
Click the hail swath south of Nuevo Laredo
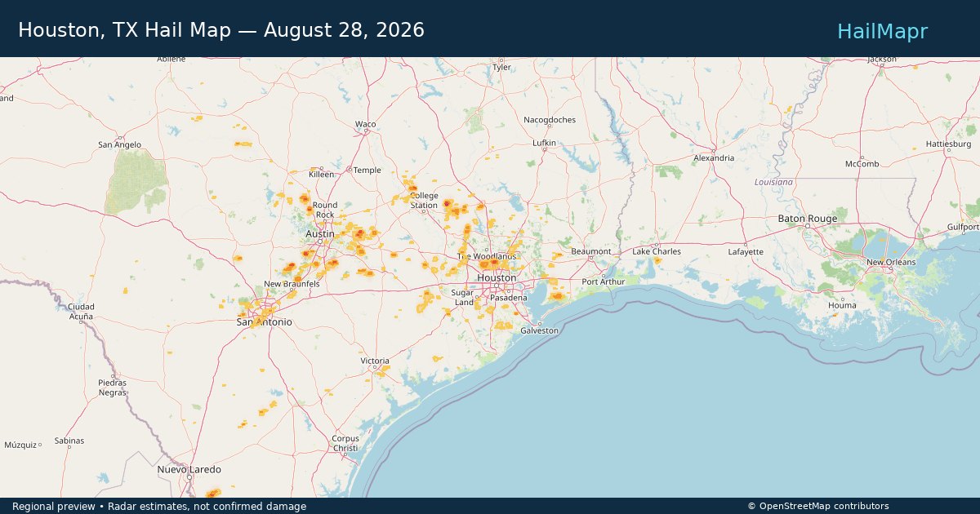(x=213, y=493)
